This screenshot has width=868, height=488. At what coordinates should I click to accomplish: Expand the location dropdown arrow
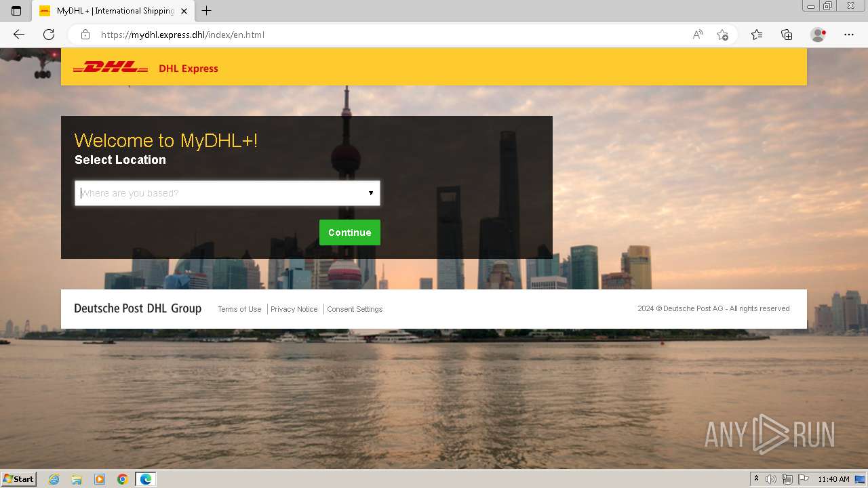pos(371,193)
